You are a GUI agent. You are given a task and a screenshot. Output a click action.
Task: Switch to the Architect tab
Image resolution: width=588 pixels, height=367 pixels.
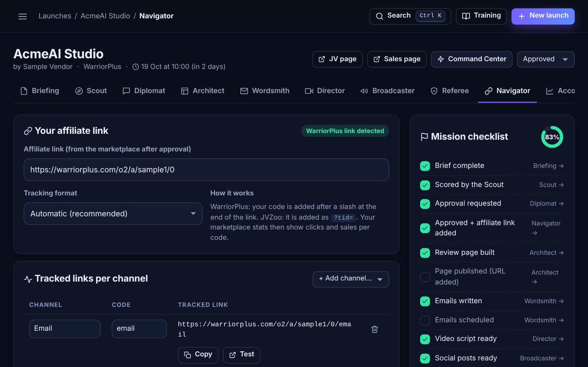point(203,91)
